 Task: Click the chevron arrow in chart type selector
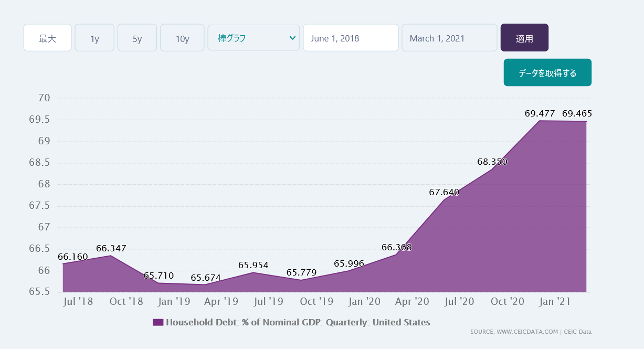pos(292,38)
